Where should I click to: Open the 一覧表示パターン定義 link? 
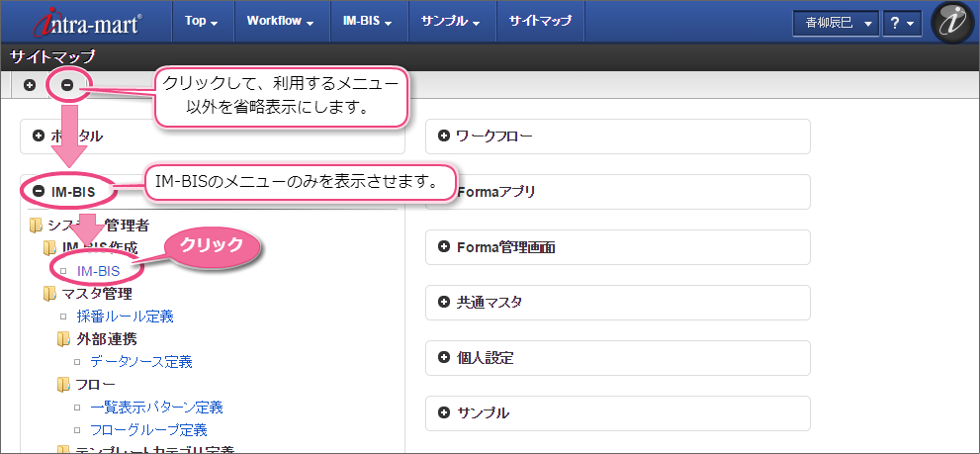coord(157,408)
